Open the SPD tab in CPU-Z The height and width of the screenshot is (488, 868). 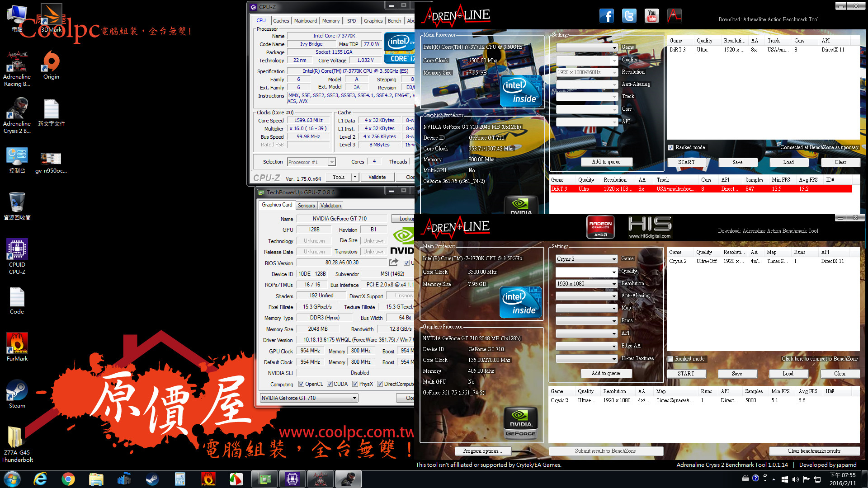pyautogui.click(x=352, y=21)
